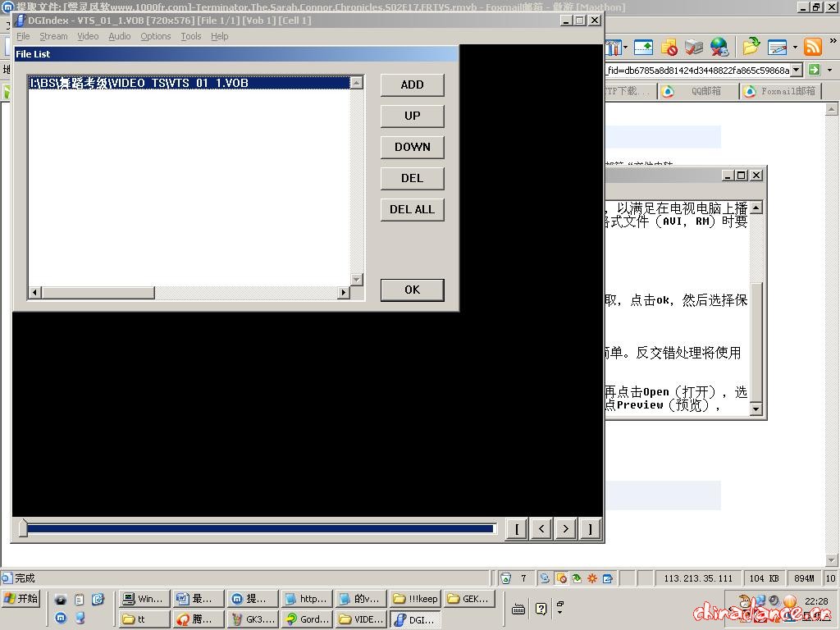Click the 开始 Start button on taskbar
The height and width of the screenshot is (630, 840).
(x=21, y=599)
